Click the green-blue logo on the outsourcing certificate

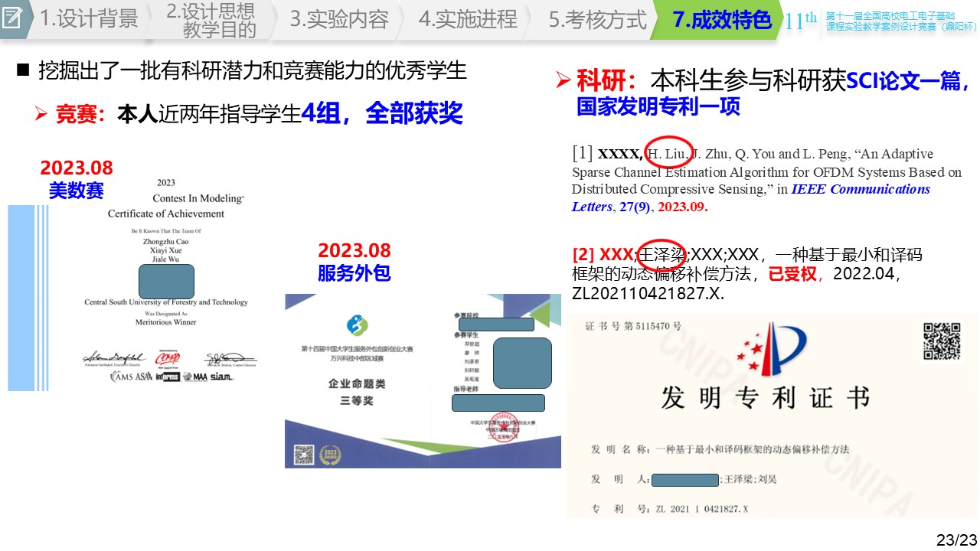tap(357, 325)
